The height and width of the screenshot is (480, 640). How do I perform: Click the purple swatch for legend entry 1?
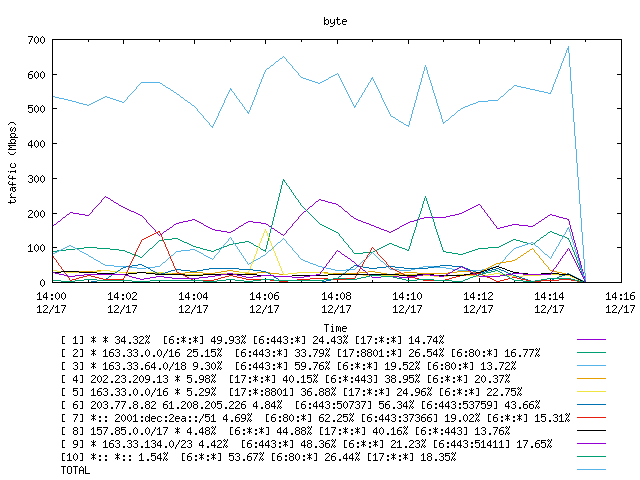click(x=591, y=340)
